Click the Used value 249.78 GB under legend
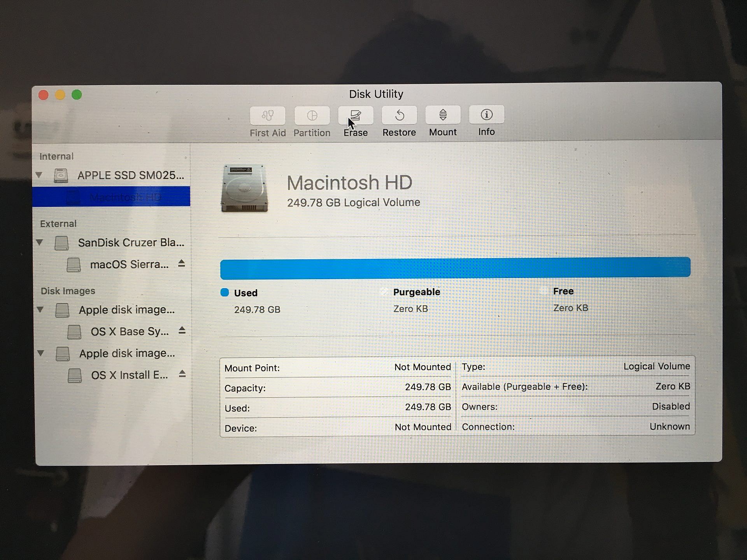The width and height of the screenshot is (747, 560). click(x=257, y=310)
